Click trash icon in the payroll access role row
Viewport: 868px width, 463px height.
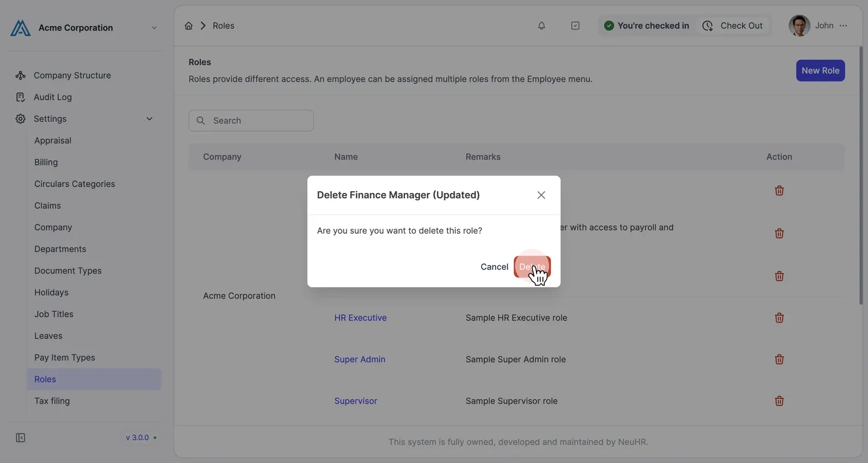[x=779, y=233]
